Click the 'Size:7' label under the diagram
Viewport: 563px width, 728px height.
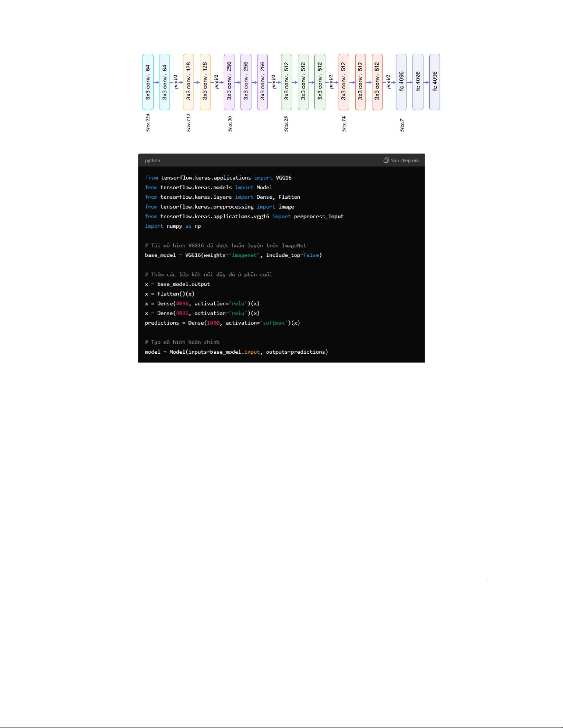(x=402, y=125)
